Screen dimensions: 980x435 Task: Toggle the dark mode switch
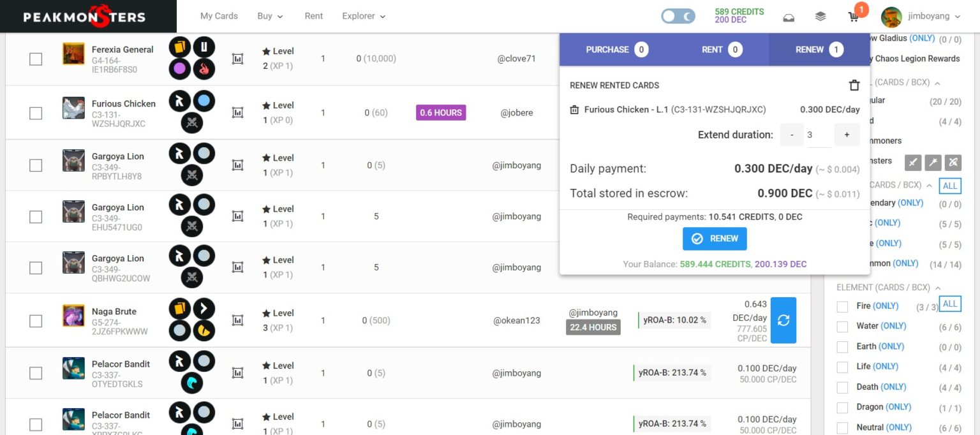(678, 17)
